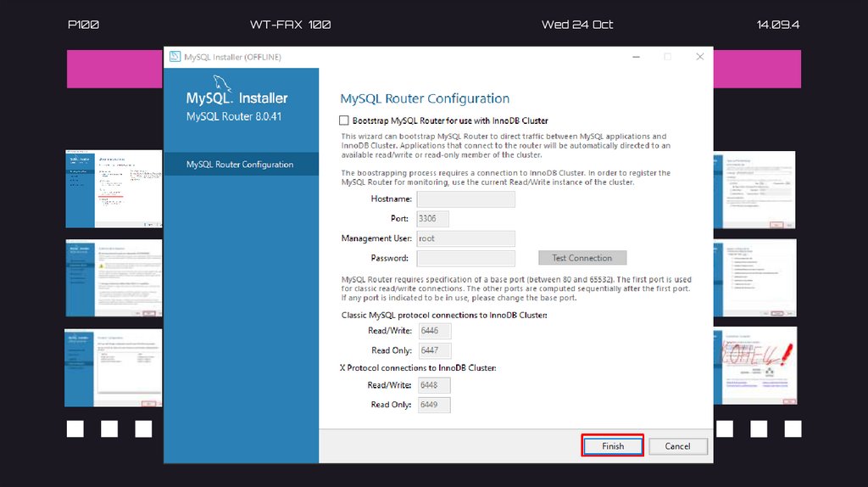Click the 'P100' header text

click(83, 25)
